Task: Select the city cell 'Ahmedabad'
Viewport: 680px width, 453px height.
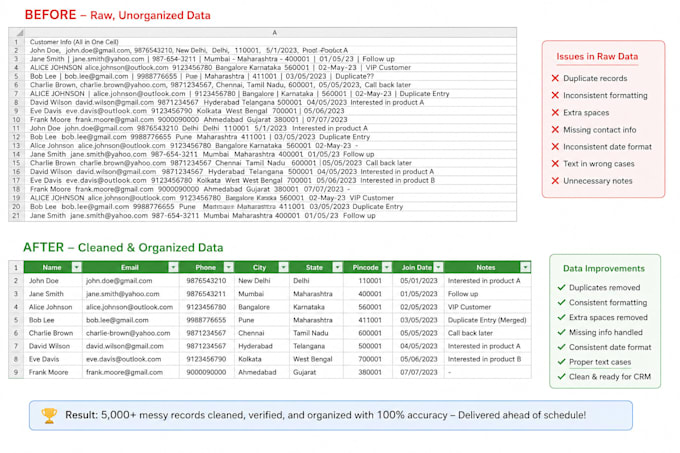Action: (x=262, y=372)
